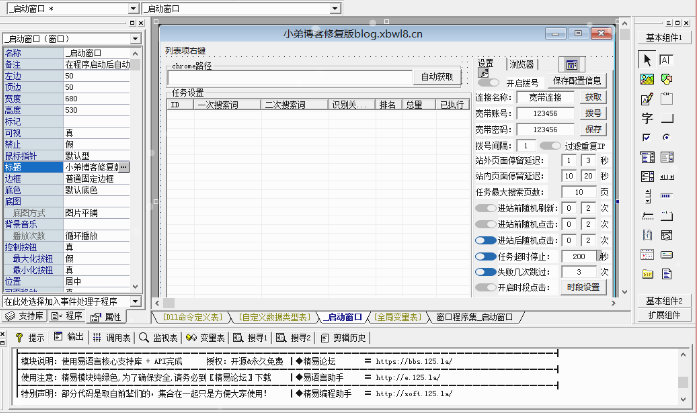Open the [全局变量表] tab
The height and width of the screenshot is (413, 697).
point(397,317)
